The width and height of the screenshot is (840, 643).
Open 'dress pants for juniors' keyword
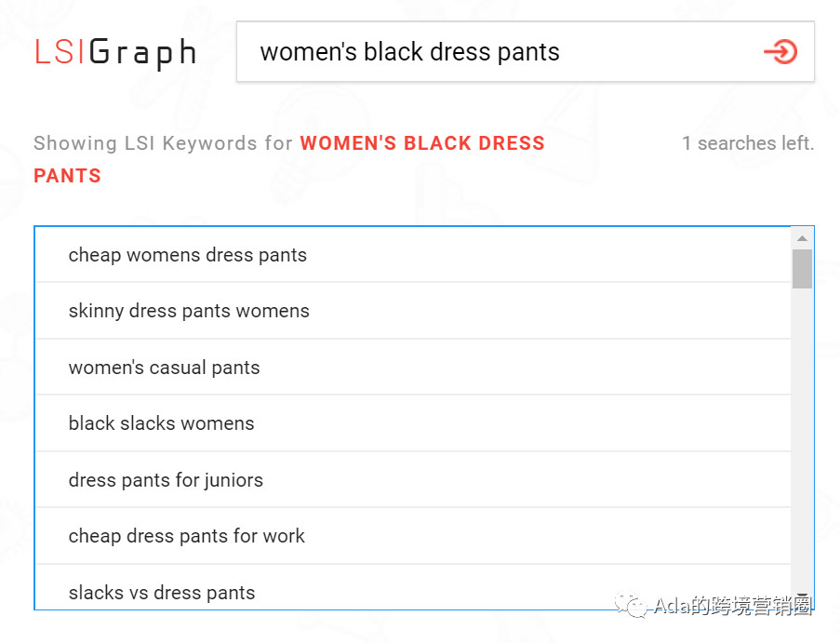coord(166,480)
